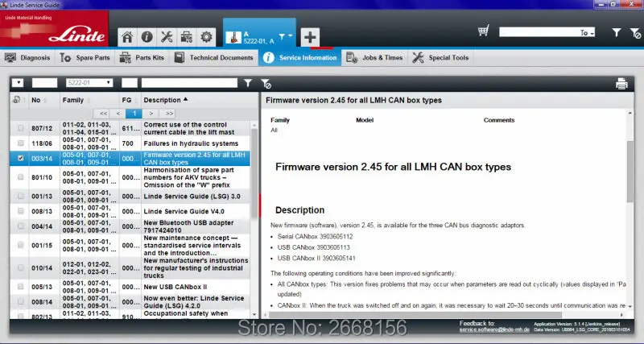
Task: Apply list filter funnel icon above table
Action: point(248,83)
